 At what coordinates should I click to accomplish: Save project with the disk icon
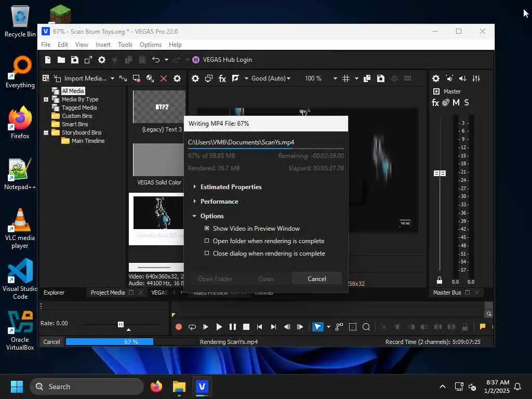pyautogui.click(x=75, y=60)
